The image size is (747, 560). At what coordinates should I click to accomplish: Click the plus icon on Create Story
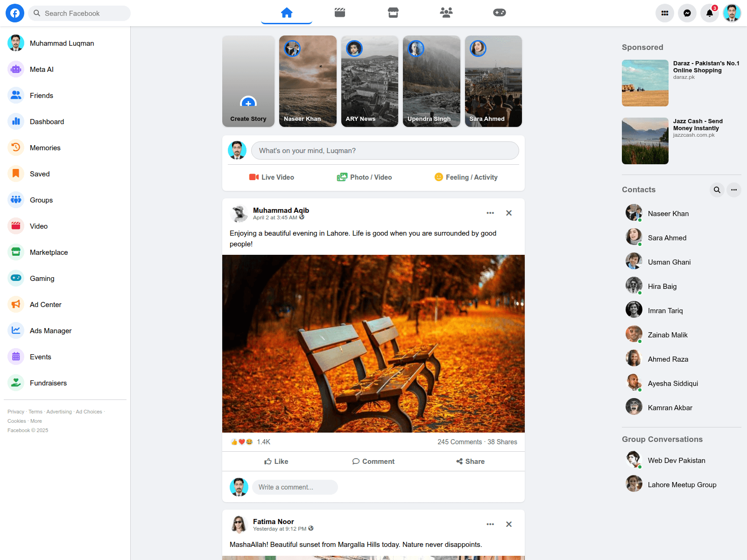tap(248, 103)
